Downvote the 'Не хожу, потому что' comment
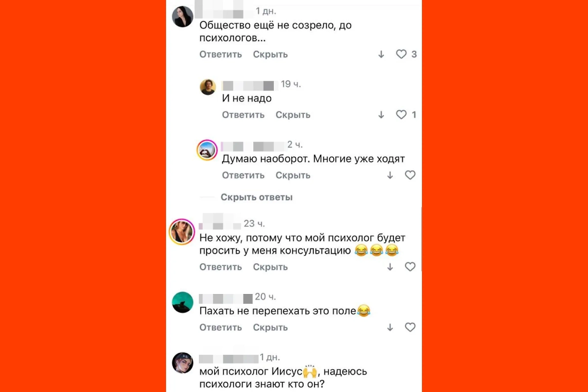 390,267
